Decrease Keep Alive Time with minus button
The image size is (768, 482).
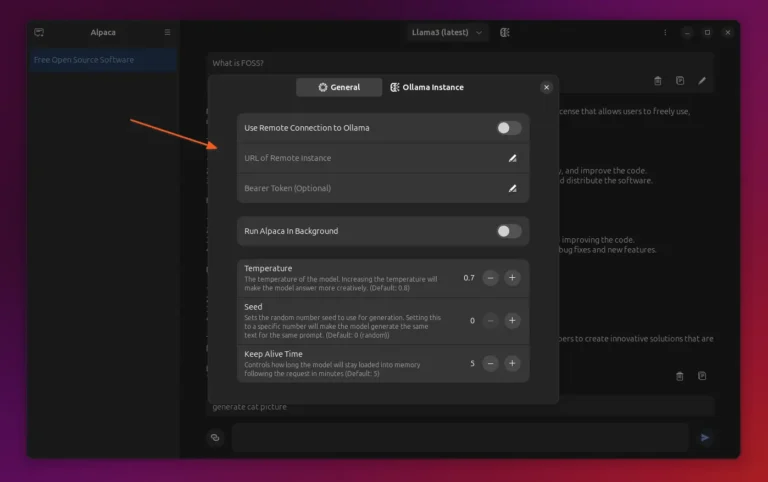coord(490,363)
